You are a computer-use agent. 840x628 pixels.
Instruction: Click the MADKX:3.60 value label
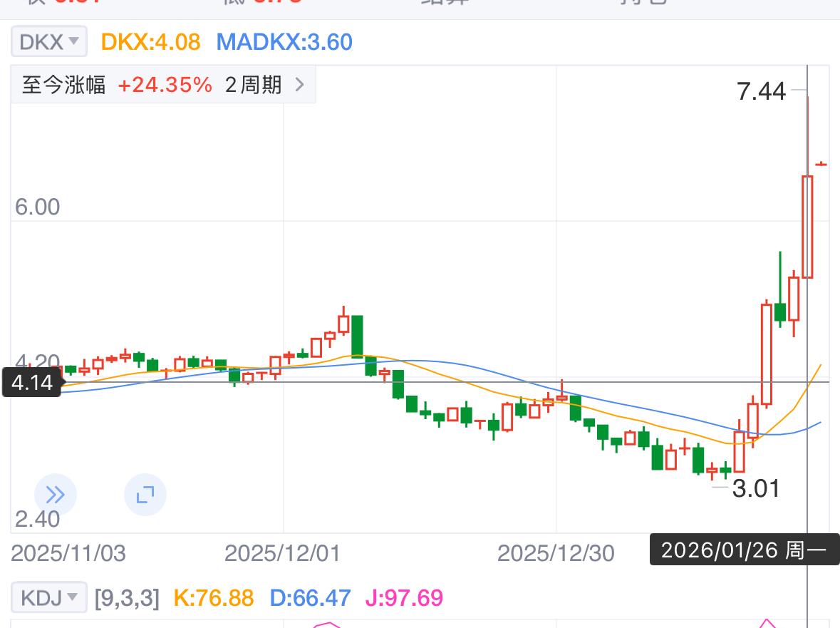coord(284,42)
